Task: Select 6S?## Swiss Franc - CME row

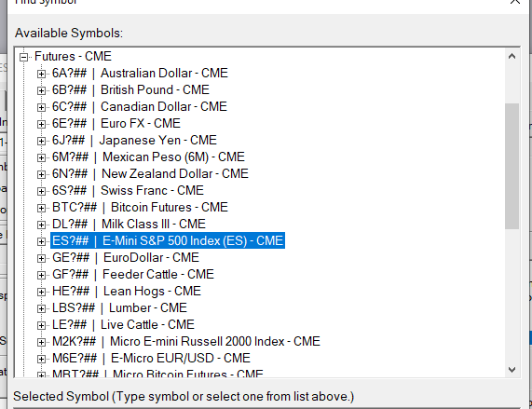Action: (x=128, y=191)
